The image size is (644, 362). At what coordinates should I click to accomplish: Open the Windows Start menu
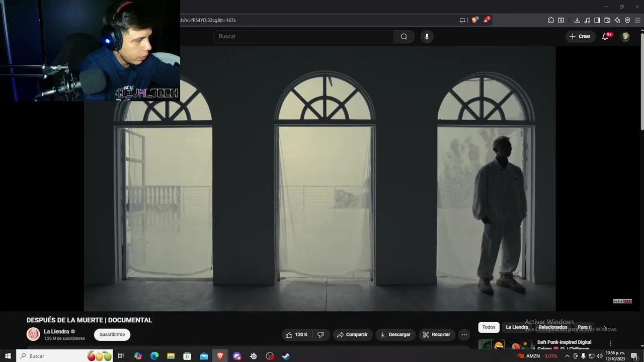(8, 356)
